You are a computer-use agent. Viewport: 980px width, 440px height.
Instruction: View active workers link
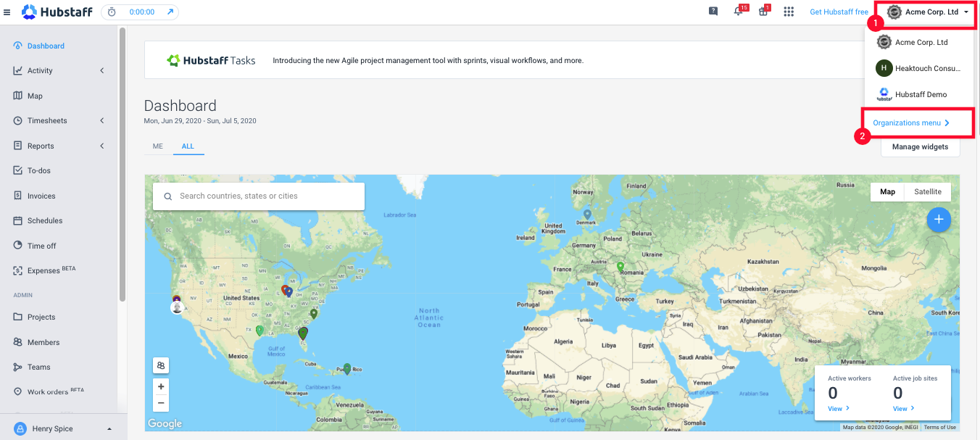point(839,409)
